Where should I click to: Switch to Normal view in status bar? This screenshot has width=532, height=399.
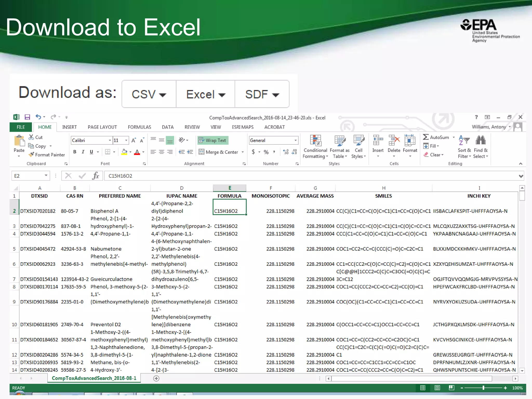coord(423,388)
